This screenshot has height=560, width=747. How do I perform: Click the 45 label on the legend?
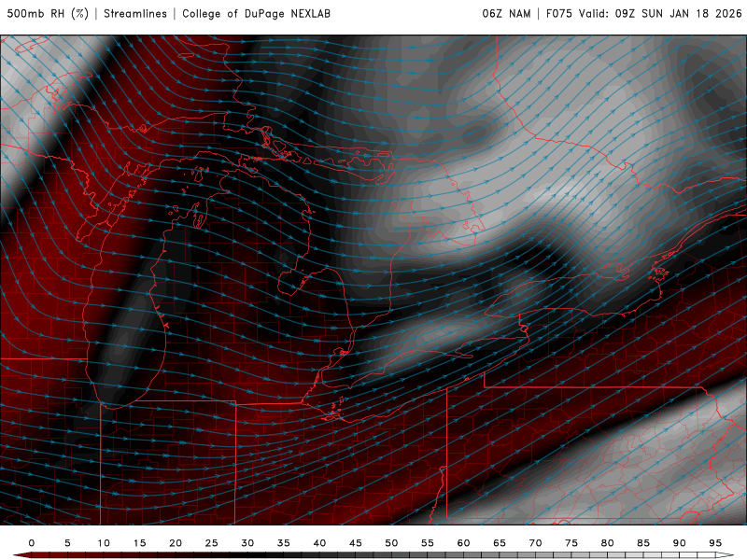tap(356, 543)
